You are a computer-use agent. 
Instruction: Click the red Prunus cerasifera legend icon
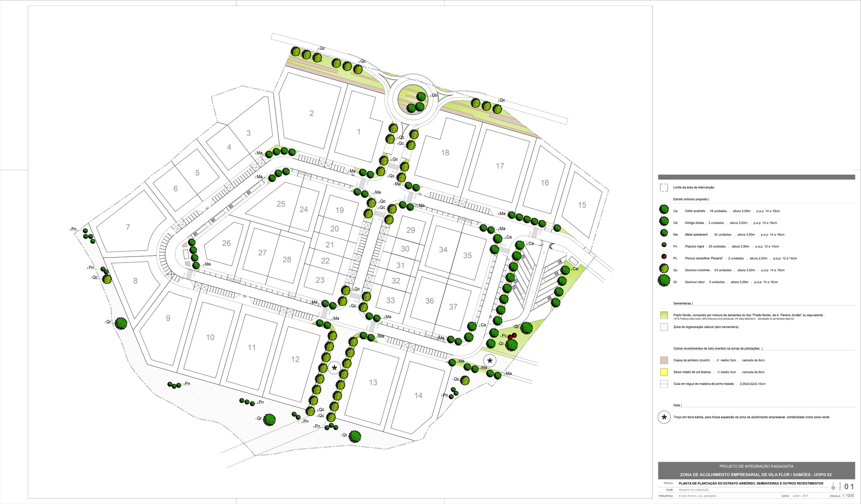[x=664, y=257]
